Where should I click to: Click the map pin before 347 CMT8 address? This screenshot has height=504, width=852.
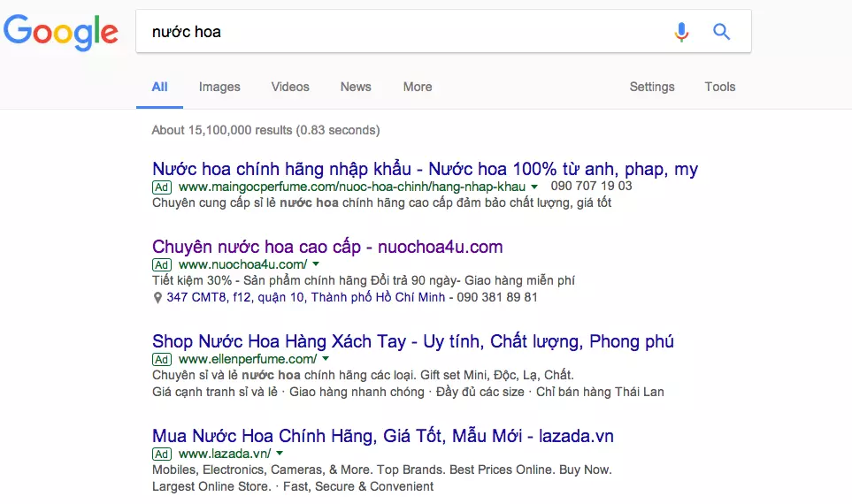157,298
